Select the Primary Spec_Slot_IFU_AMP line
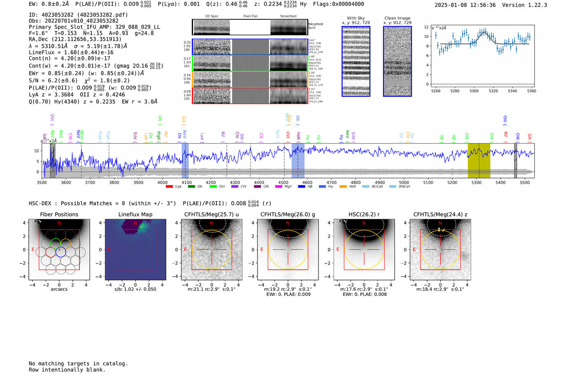The height and width of the screenshot is (392, 576). click(95, 27)
